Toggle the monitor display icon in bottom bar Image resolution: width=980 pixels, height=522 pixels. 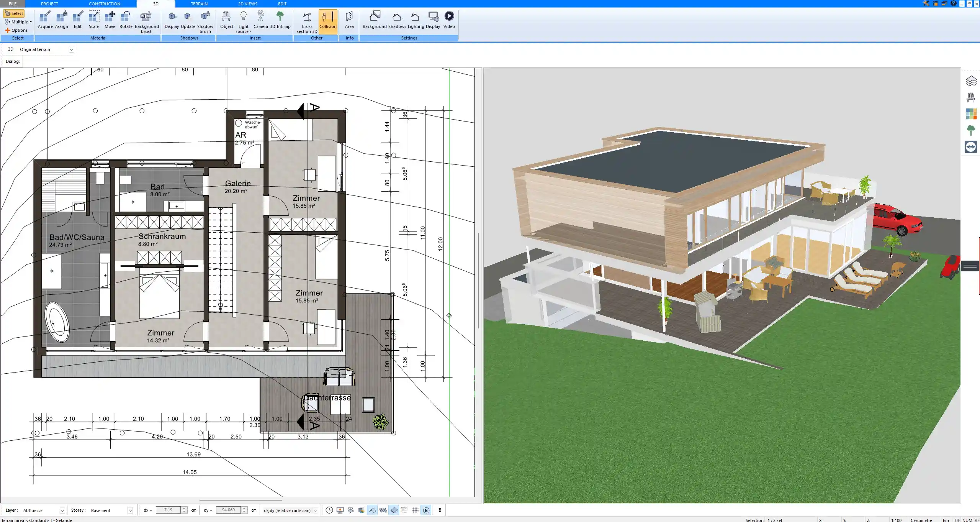pos(340,510)
